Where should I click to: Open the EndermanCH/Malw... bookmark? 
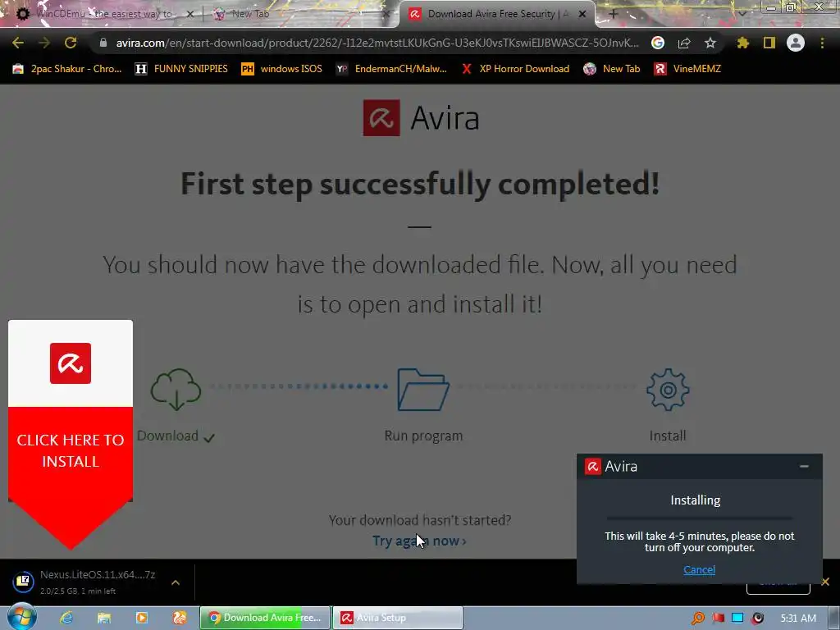click(391, 69)
